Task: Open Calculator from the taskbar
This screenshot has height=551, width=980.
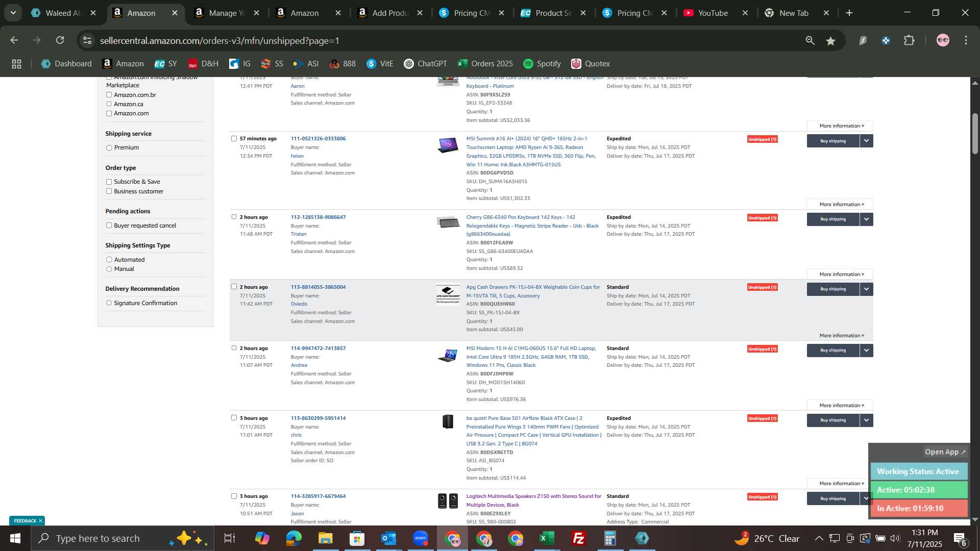Action: (x=610, y=538)
